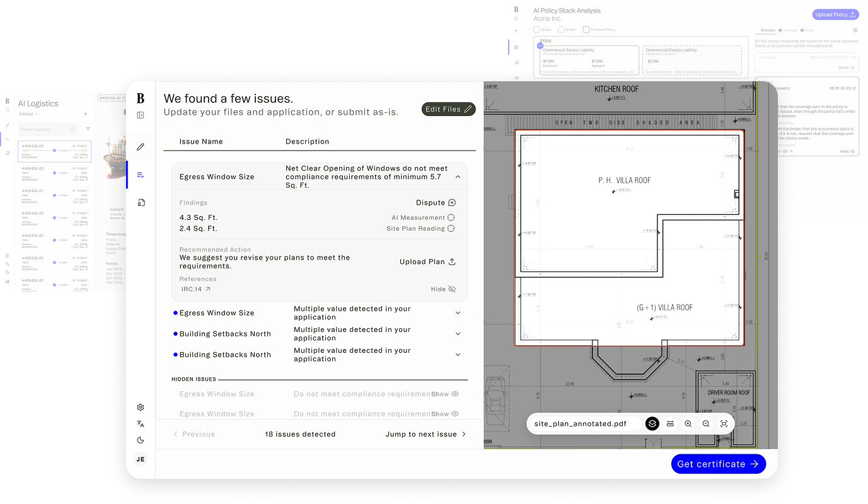Click the language translate icon in main sidebar
The image size is (868, 504).
[141, 424]
